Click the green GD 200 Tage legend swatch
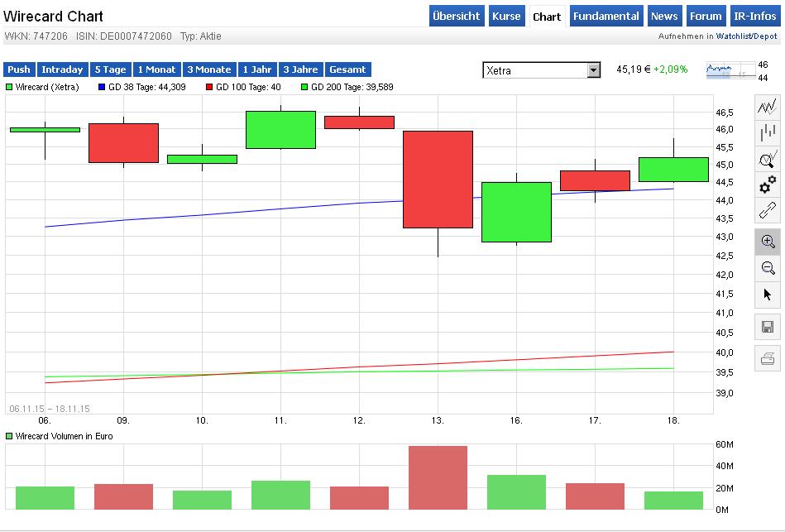Screen dimensions: 785x532 click(x=304, y=87)
